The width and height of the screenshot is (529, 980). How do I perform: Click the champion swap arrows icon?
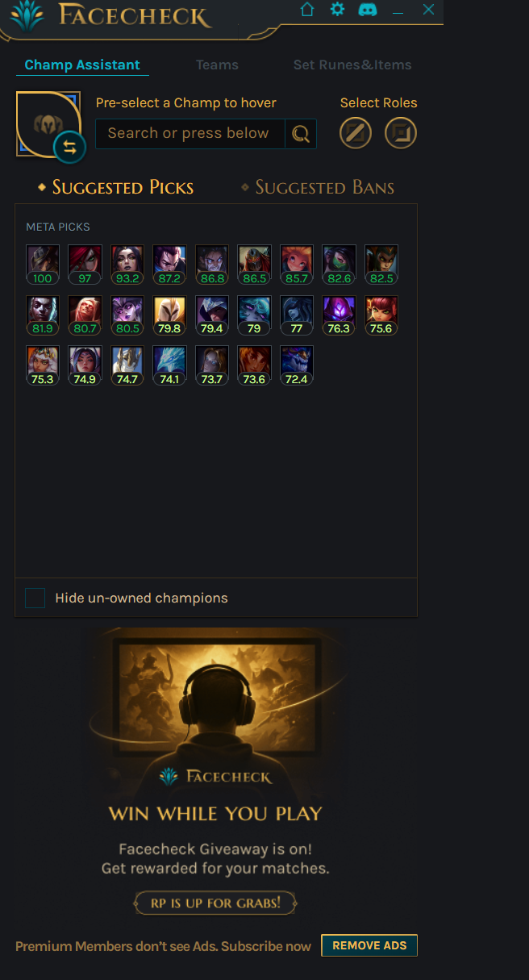(69, 147)
